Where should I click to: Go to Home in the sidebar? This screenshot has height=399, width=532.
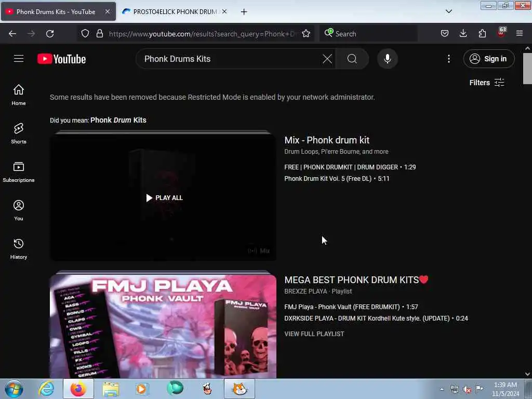(19, 95)
